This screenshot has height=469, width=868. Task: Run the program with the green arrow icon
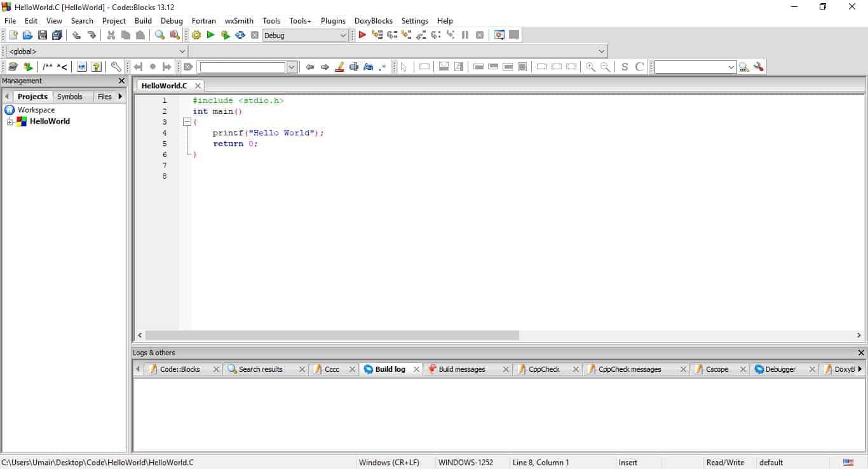pyautogui.click(x=210, y=35)
